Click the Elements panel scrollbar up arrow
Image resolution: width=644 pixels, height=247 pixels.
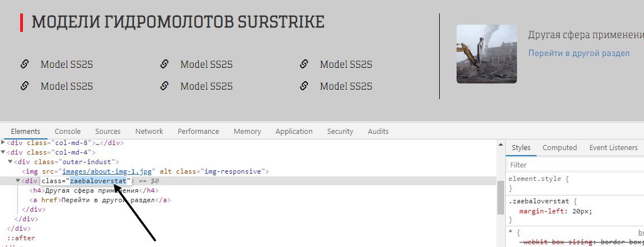[x=501, y=145]
